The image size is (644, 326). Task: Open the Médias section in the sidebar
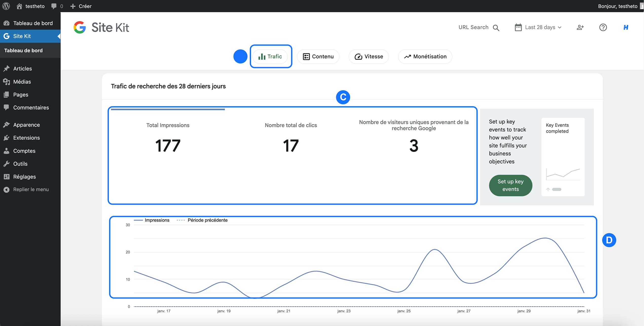[x=22, y=82]
